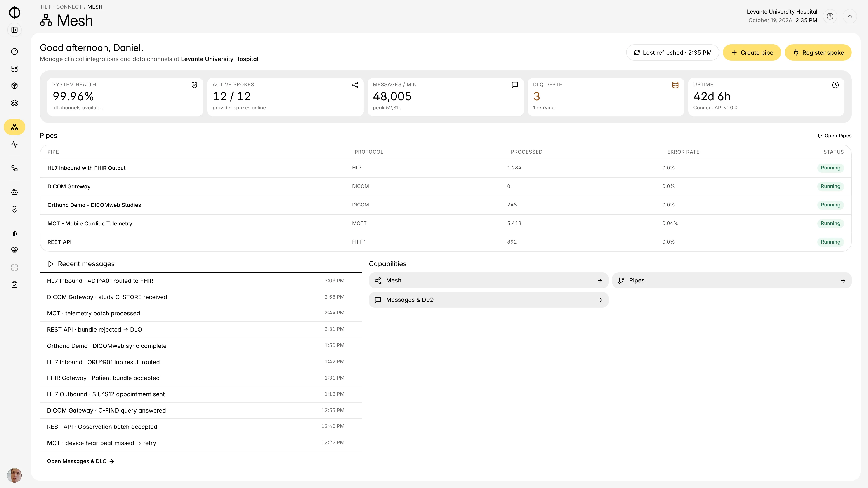Refresh via Last refreshed 2:35 PM button
Viewport: 868px width, 488px height.
point(672,53)
